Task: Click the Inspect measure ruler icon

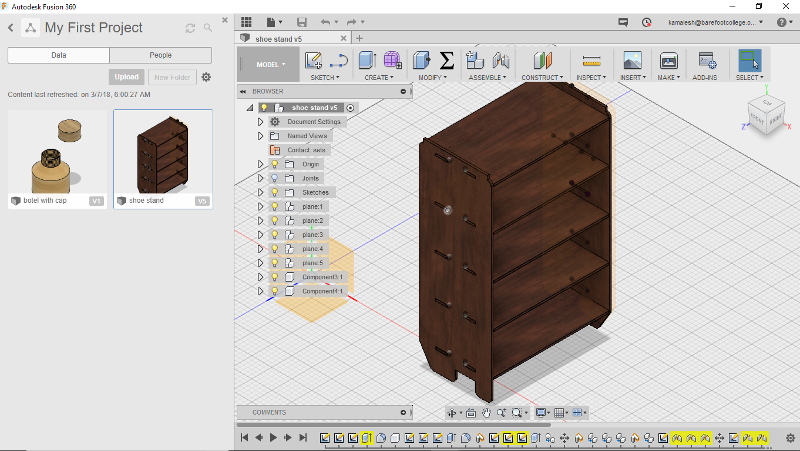Action: (x=591, y=61)
